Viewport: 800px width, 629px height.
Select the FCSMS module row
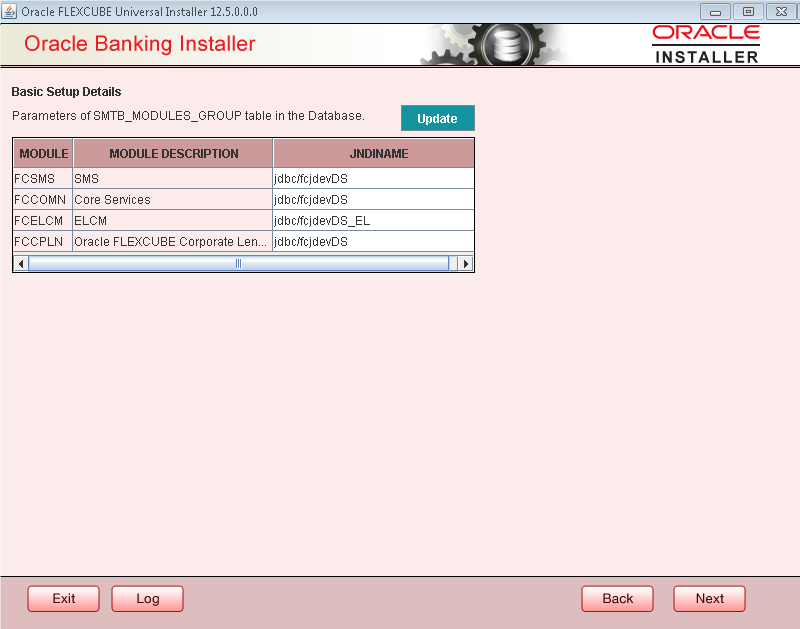(42, 177)
